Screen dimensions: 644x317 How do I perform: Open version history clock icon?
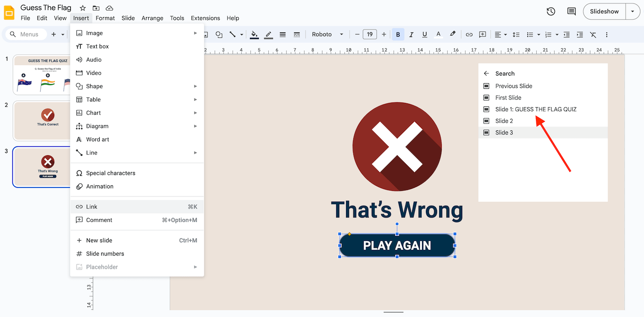(x=551, y=12)
